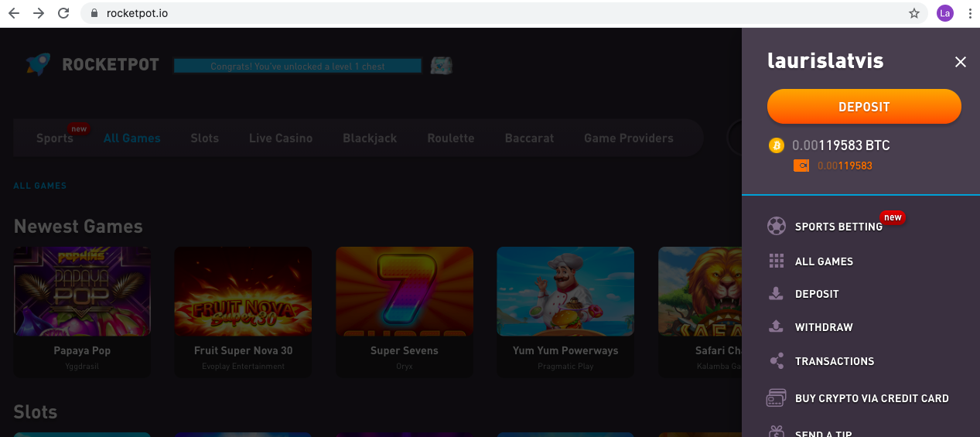
Task: Open the Papaya Pop game thumbnail
Action: (82, 291)
